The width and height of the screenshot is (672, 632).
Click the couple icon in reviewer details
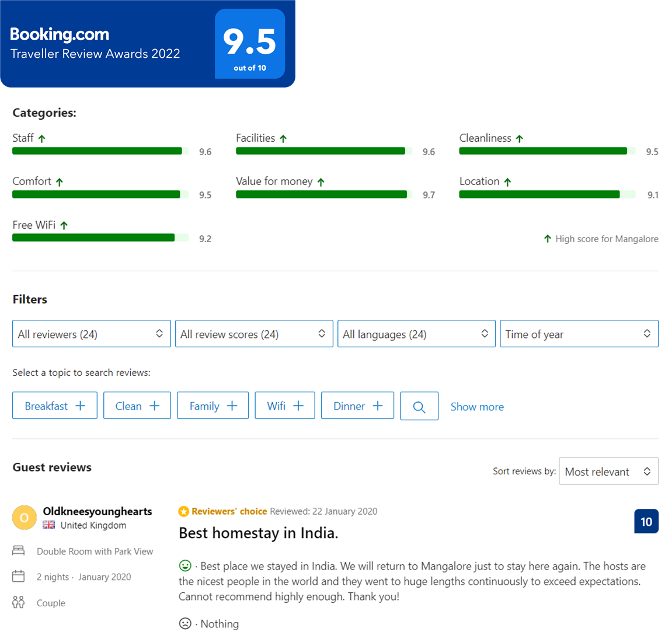click(19, 602)
